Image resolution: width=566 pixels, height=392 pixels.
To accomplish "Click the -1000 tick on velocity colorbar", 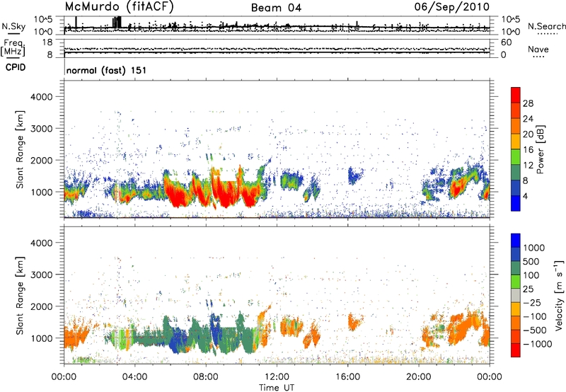I will click(x=537, y=344).
